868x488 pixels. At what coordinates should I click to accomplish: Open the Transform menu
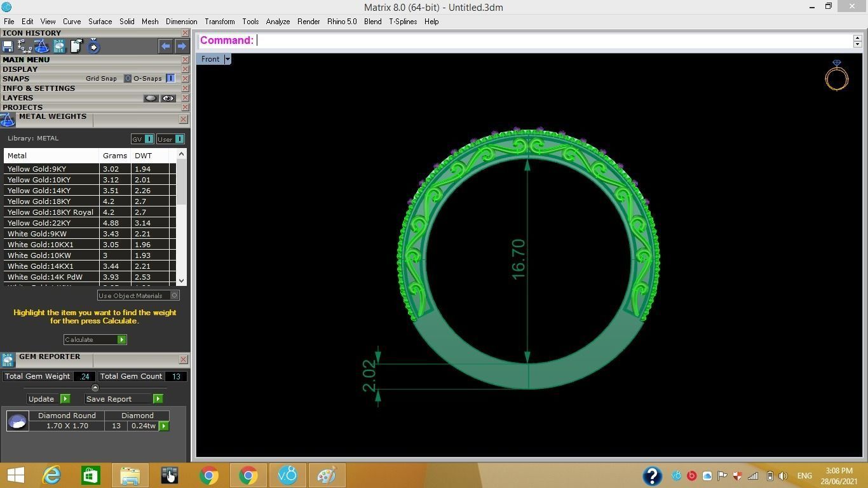click(220, 22)
